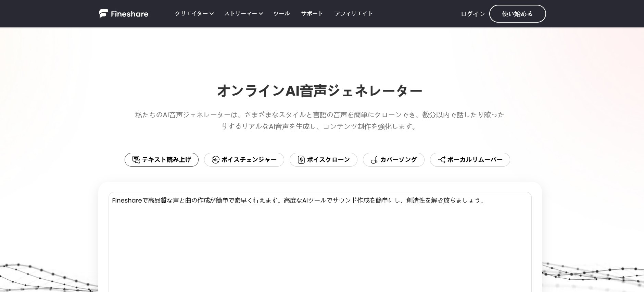
Task: Expand the クリエイター dropdown menu
Action: 194,13
